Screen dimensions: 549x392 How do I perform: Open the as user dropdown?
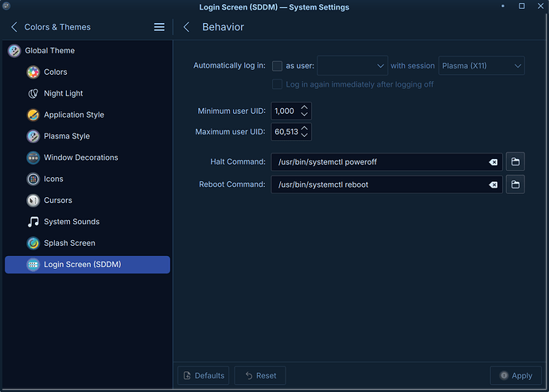click(352, 65)
